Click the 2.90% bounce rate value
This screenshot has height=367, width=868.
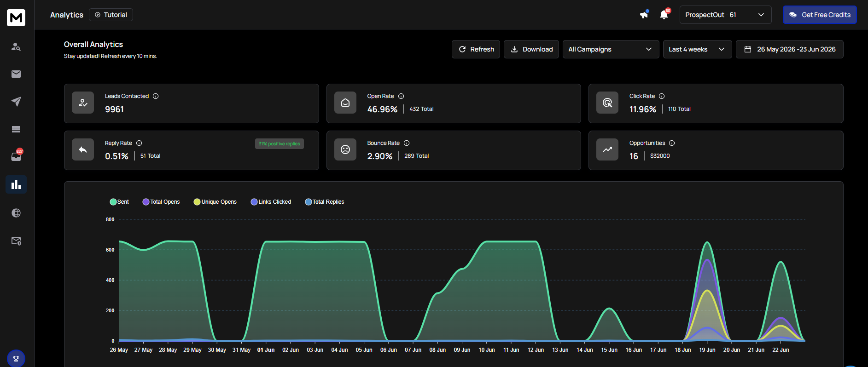[x=380, y=156]
